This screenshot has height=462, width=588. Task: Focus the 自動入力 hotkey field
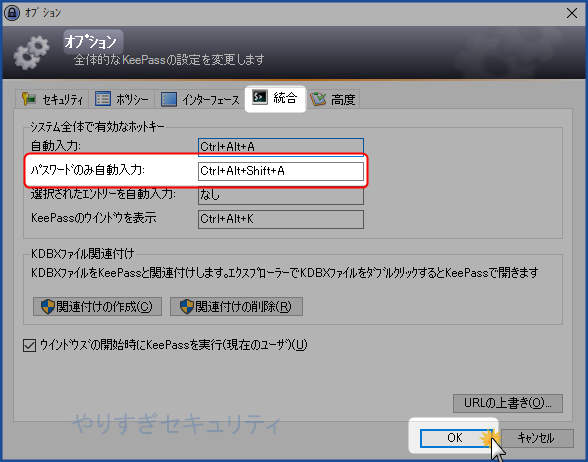[280, 147]
